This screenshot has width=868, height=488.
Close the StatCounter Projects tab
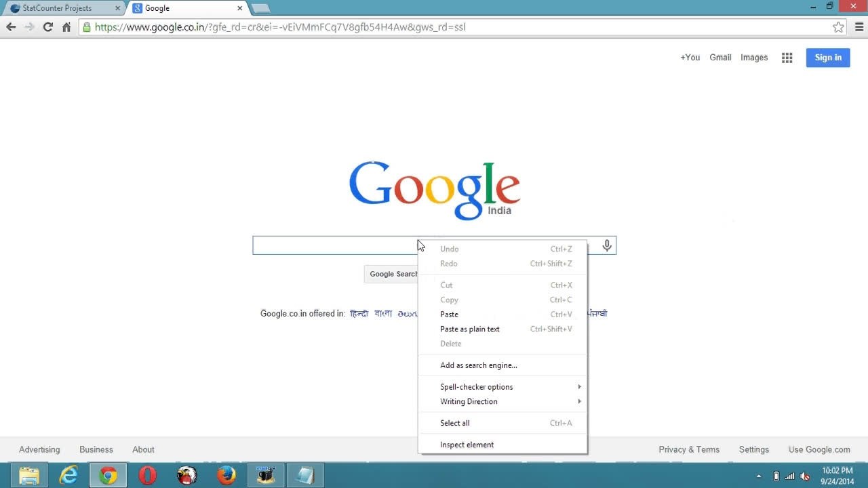pyautogui.click(x=117, y=8)
